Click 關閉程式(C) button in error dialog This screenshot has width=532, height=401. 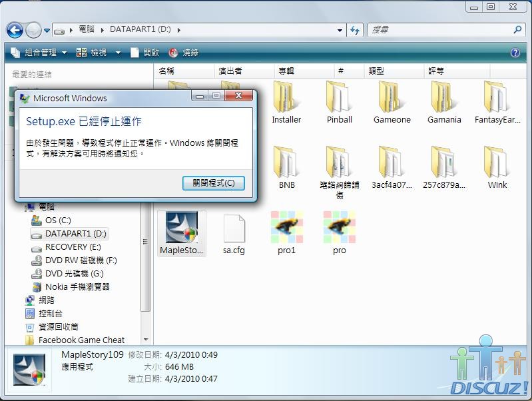coord(214,183)
